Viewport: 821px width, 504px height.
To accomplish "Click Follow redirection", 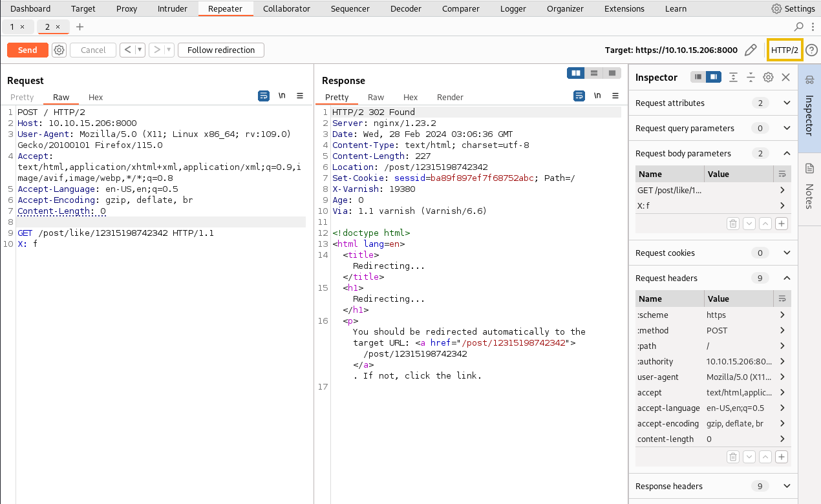I will [221, 50].
